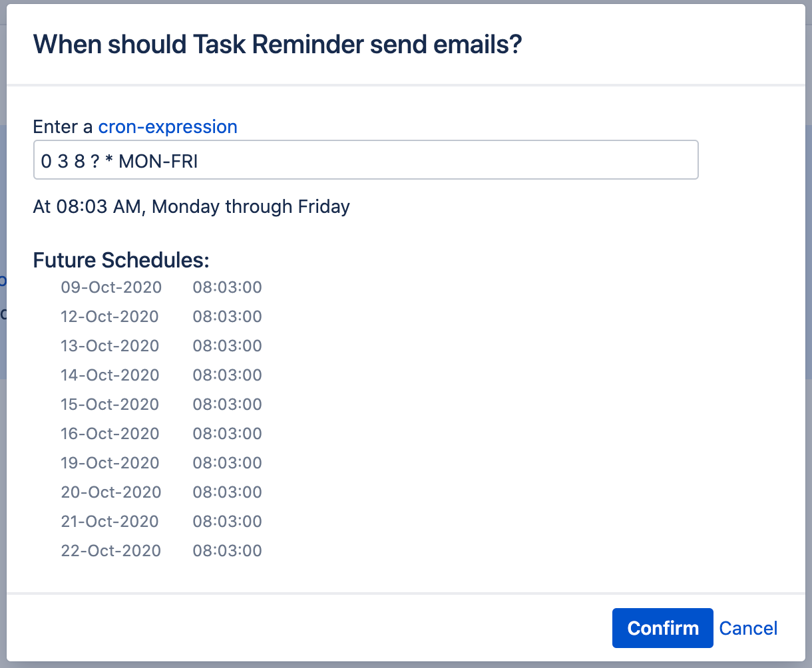Select the 22-Oct-2020 schedule date
Screen dimensions: 812x668
111,551
